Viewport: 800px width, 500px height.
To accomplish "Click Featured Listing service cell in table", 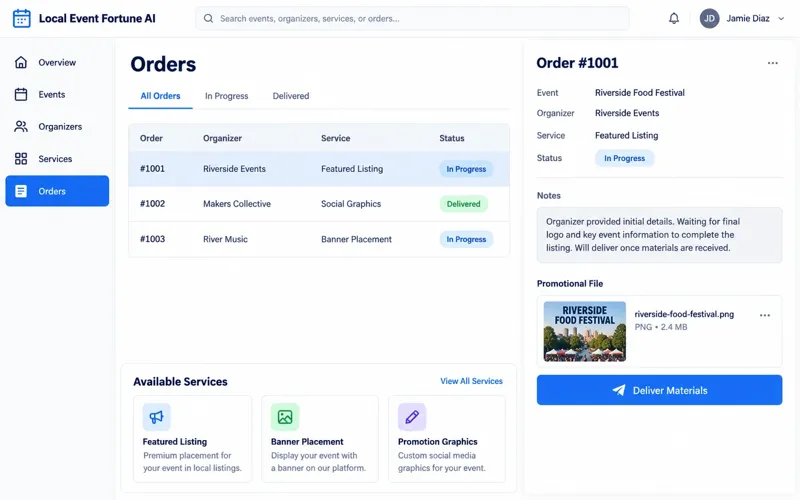I will pos(352,169).
